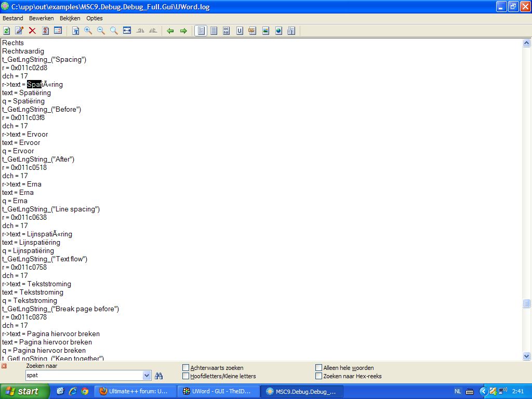Open the Opties menu
Viewport: 532px width, 399px height.
(95, 18)
